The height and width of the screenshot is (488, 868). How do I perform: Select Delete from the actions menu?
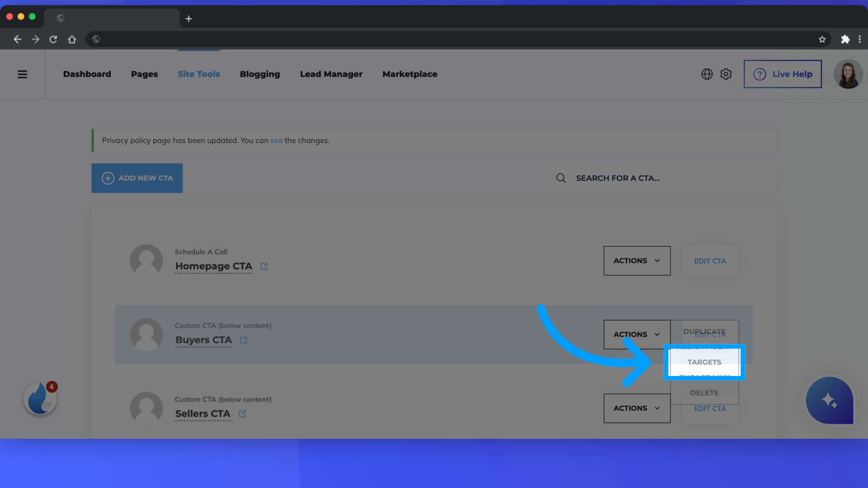coord(704,393)
